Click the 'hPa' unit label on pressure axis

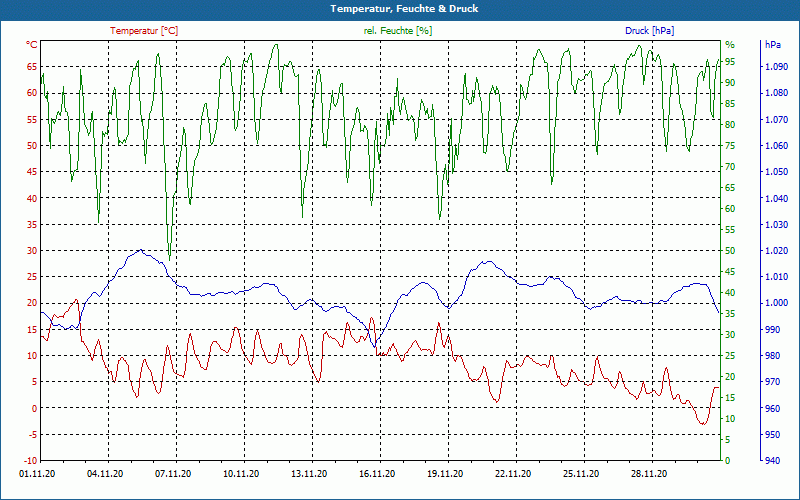click(x=773, y=45)
